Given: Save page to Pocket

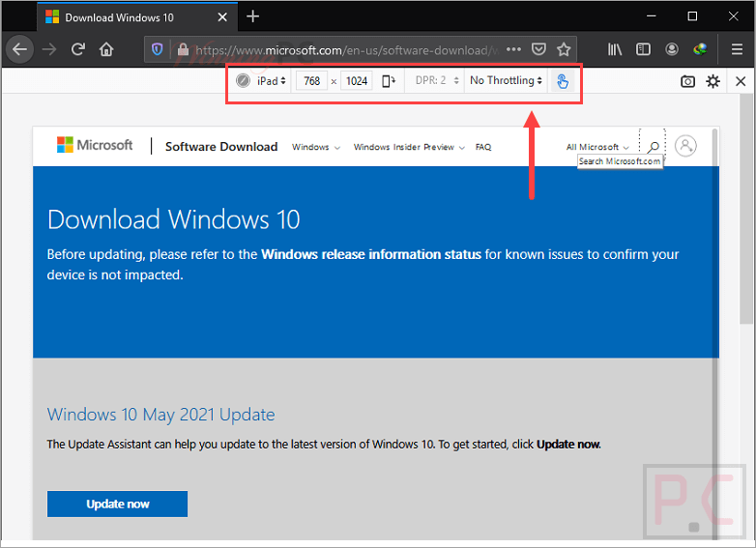Looking at the screenshot, I should (x=538, y=49).
